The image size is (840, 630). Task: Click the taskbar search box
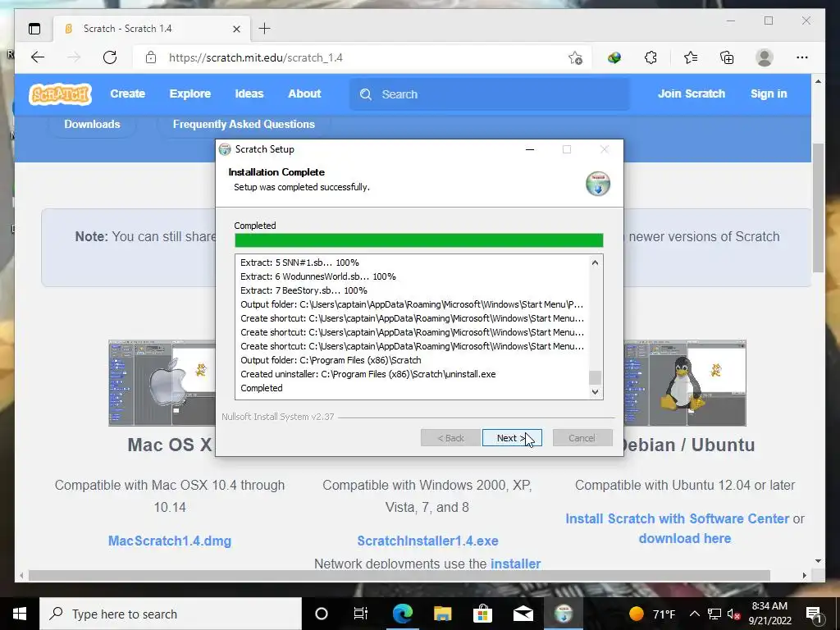[171, 614]
